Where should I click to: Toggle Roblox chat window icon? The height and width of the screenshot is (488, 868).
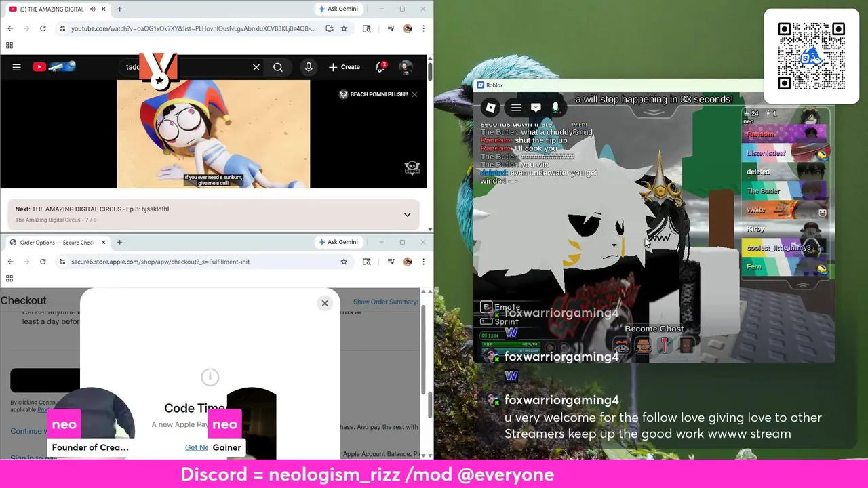(x=536, y=108)
